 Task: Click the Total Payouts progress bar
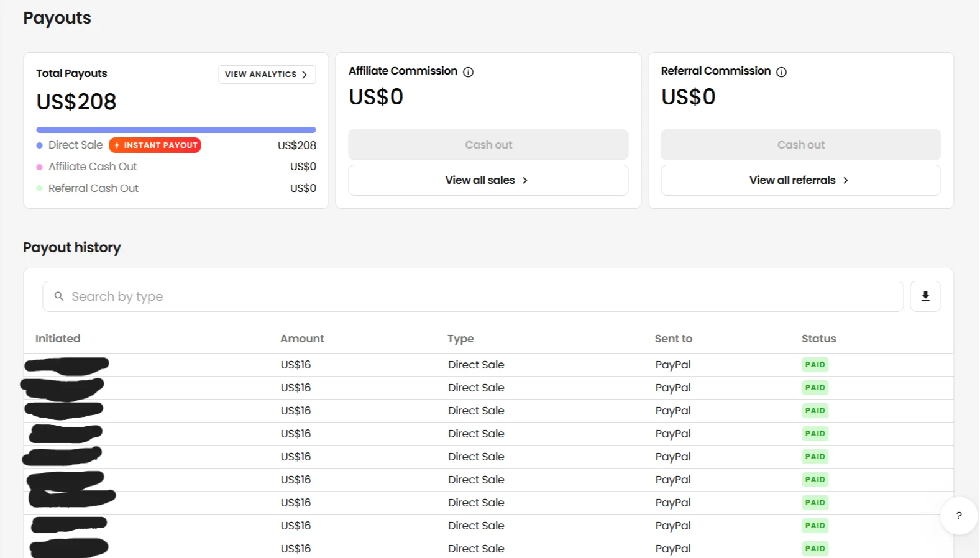pos(176,130)
